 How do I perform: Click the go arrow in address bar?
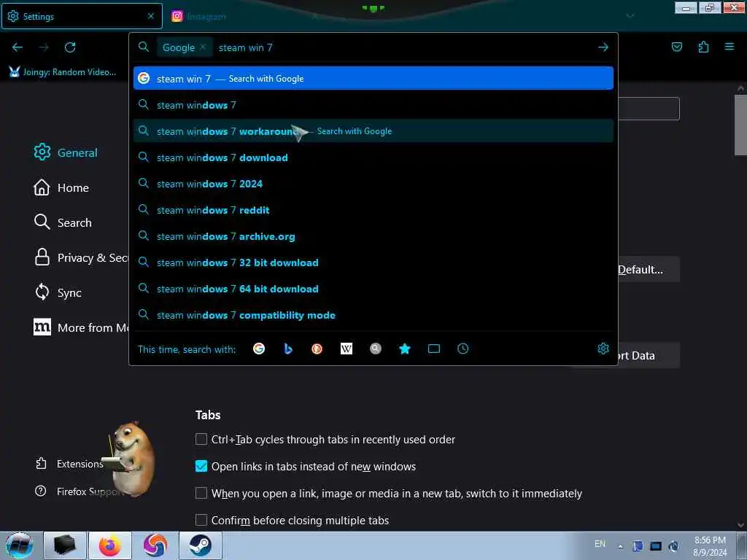point(603,47)
